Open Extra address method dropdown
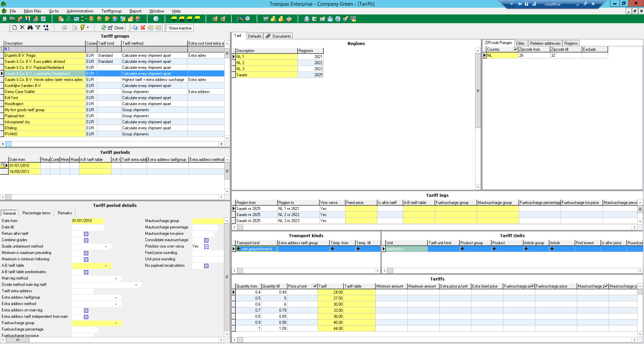Screen dimensions: 644x344 click(x=116, y=304)
